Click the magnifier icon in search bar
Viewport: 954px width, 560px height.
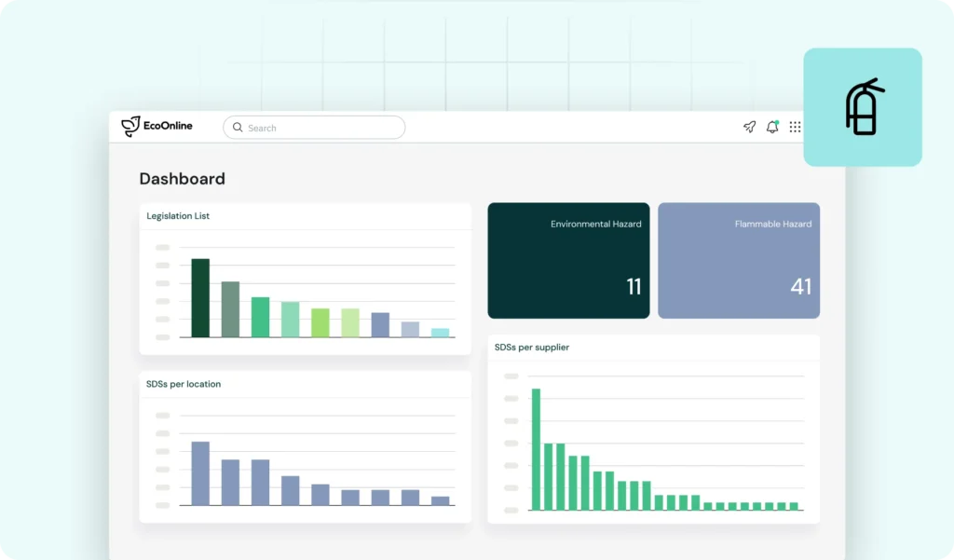(x=238, y=128)
